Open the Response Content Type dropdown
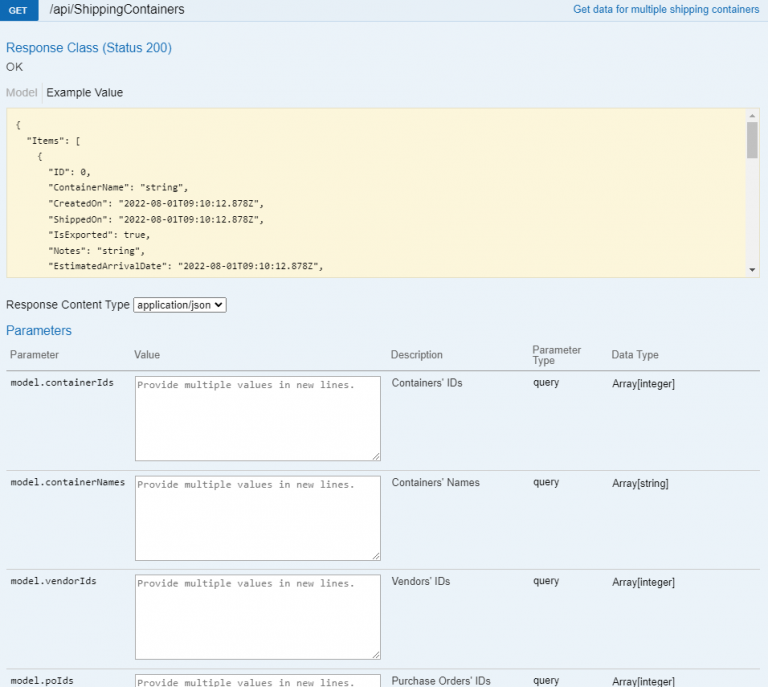The image size is (768, 687). click(x=180, y=305)
